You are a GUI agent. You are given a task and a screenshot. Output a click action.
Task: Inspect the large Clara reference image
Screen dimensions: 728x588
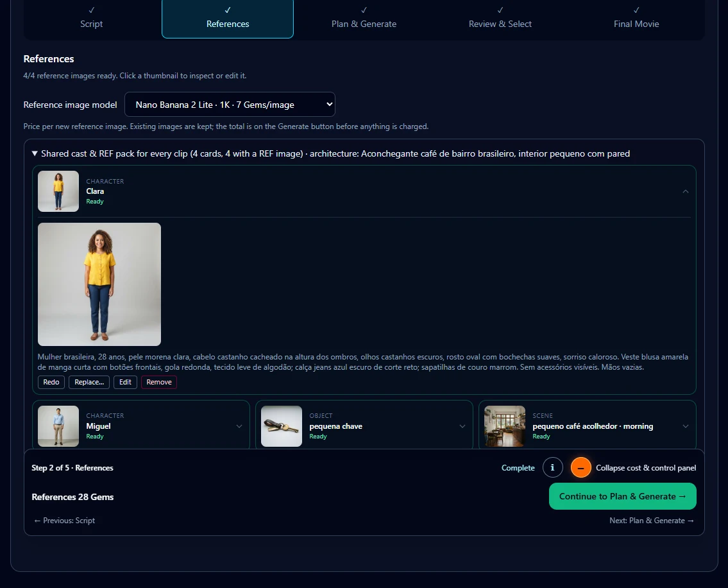click(99, 284)
